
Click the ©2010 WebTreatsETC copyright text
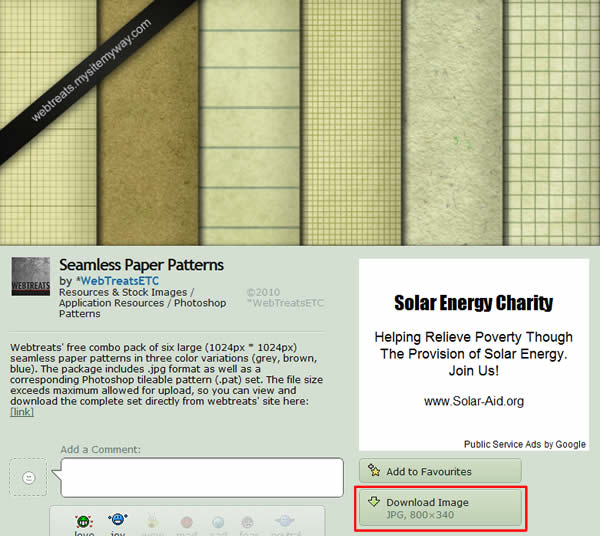(285, 298)
